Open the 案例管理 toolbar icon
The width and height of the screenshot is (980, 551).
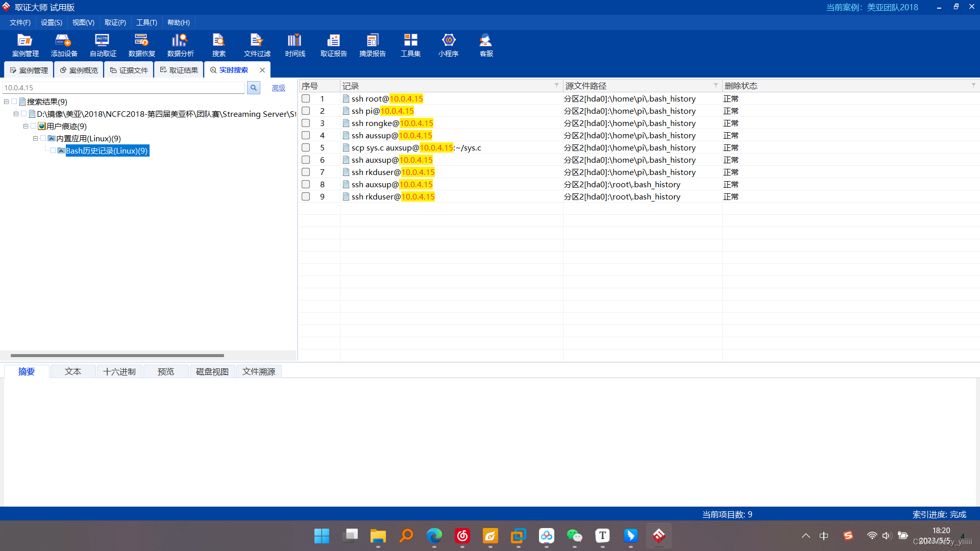(x=25, y=45)
